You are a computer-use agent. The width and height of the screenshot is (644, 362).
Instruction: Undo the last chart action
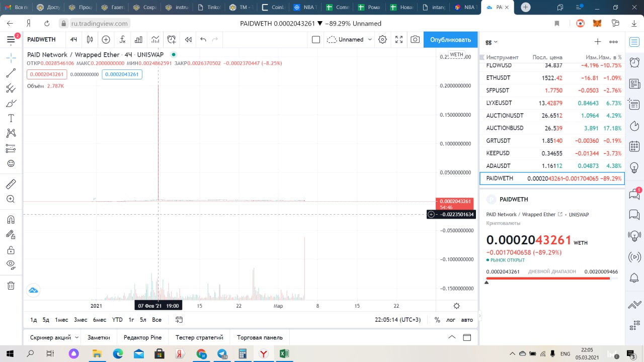(x=203, y=40)
